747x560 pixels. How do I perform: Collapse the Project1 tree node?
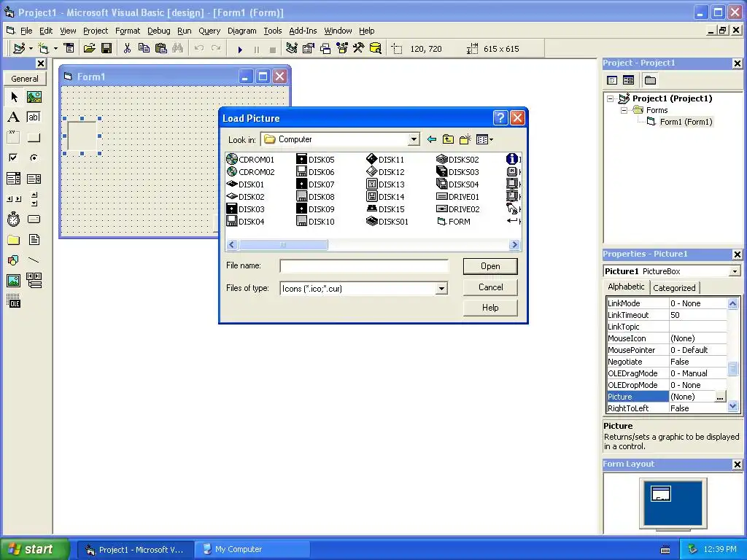(x=611, y=99)
